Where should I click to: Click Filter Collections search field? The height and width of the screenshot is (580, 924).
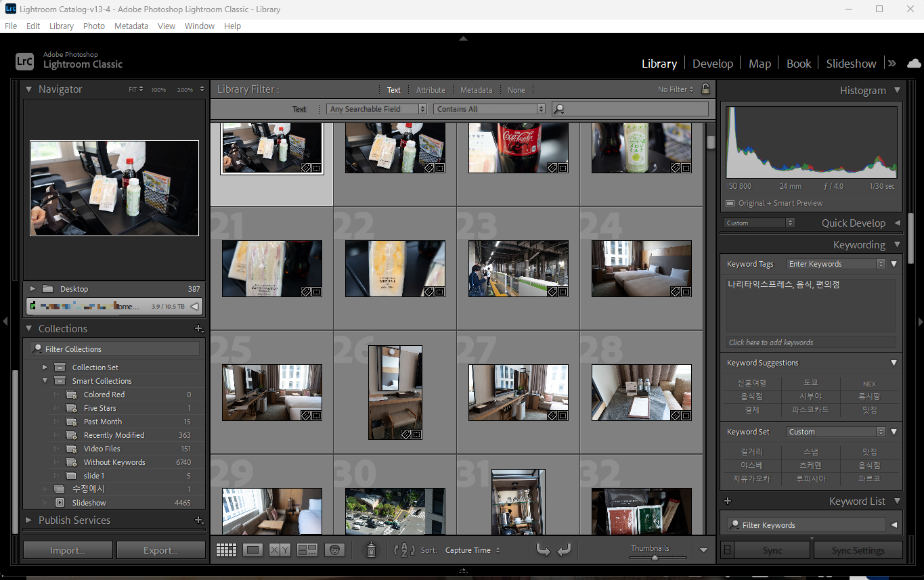115,349
